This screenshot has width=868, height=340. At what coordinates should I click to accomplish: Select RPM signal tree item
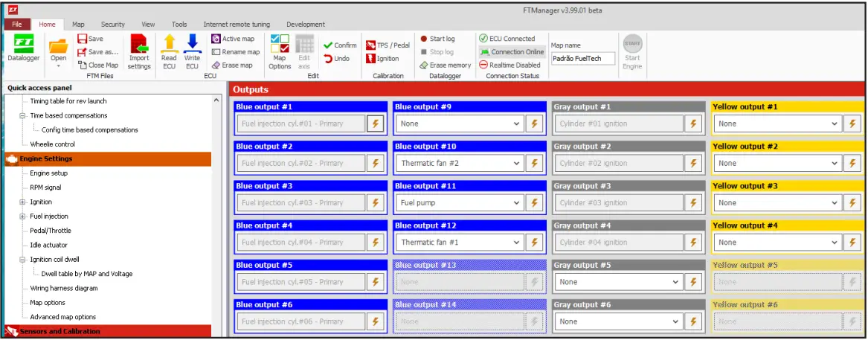[45, 187]
